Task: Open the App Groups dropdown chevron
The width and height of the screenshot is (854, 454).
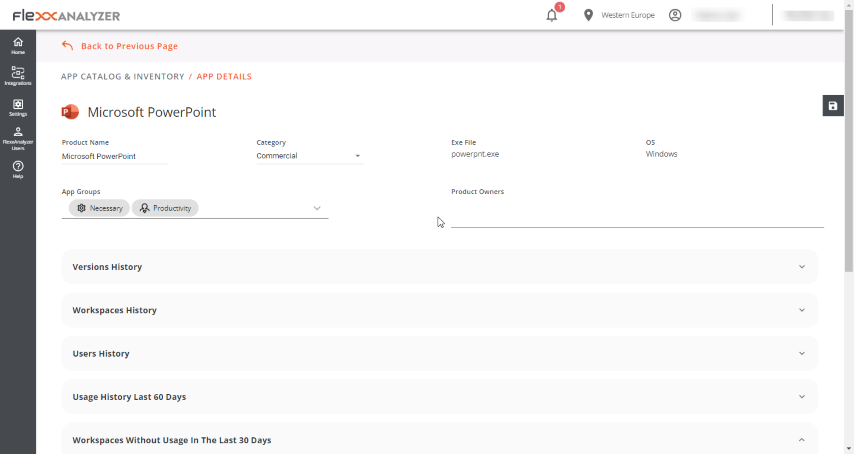Action: tap(317, 208)
